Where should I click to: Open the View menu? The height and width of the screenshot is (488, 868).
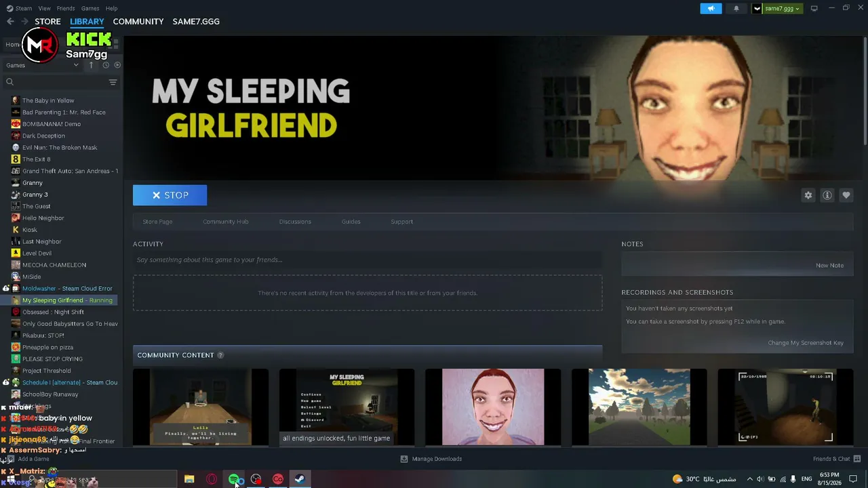45,8
